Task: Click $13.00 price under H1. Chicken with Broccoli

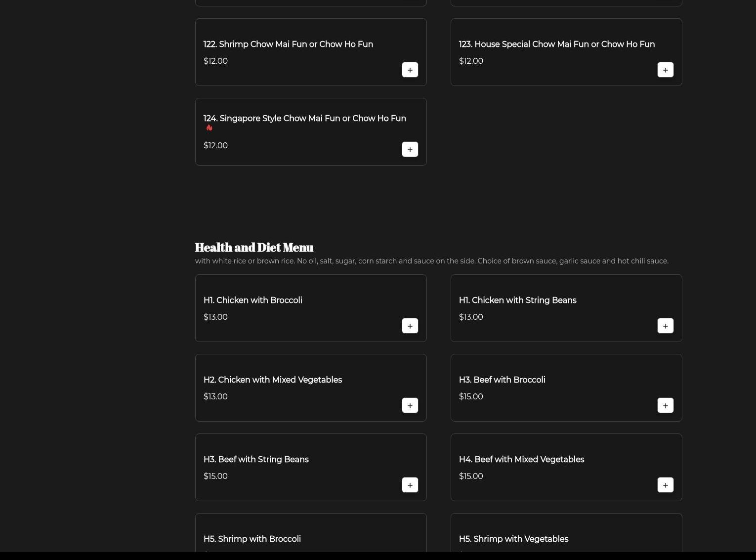Action: (215, 317)
